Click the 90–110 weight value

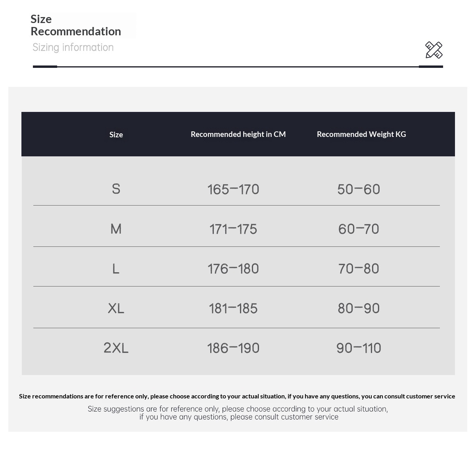tap(359, 348)
